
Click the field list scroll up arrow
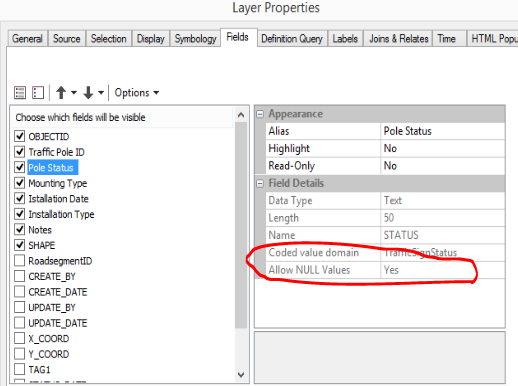click(241, 115)
